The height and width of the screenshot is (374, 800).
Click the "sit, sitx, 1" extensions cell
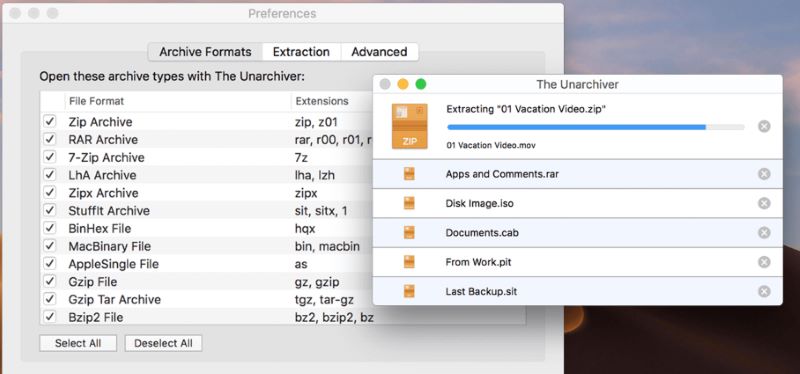321,211
